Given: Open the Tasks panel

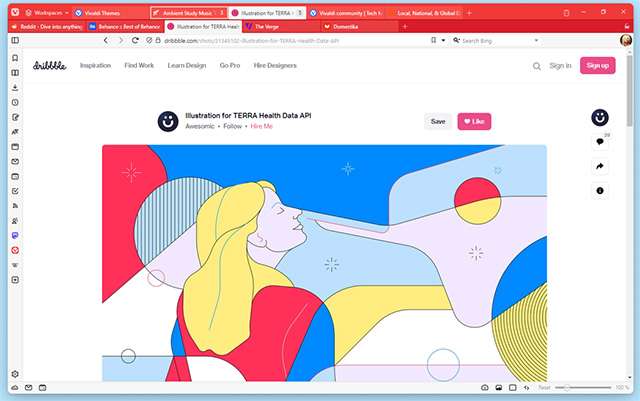Looking at the screenshot, I should coord(15,191).
